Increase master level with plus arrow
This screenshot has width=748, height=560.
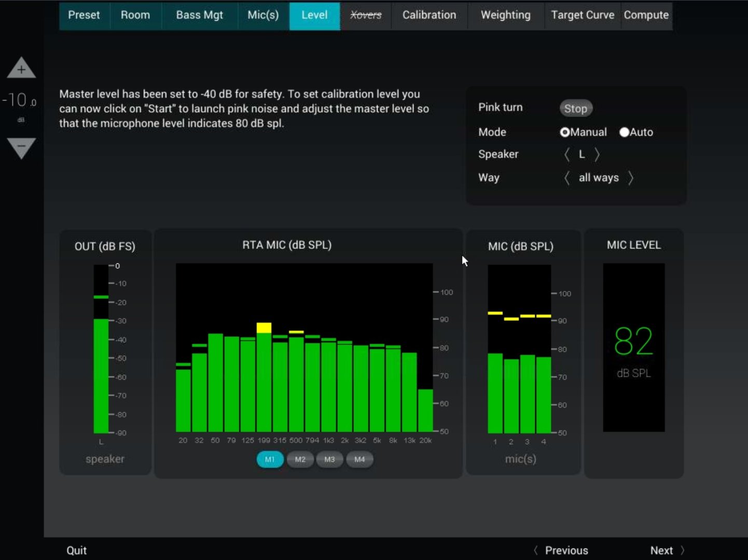(21, 68)
